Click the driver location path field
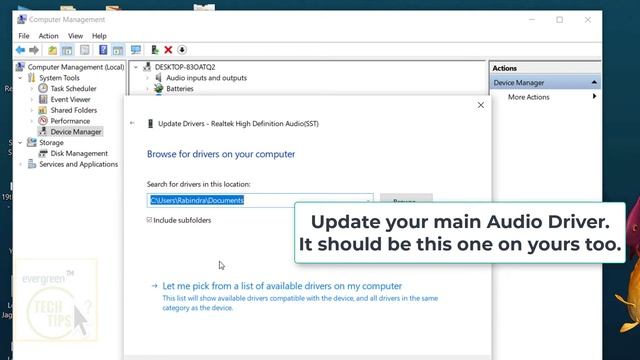Screen dimensions: 640x360 [260, 200]
